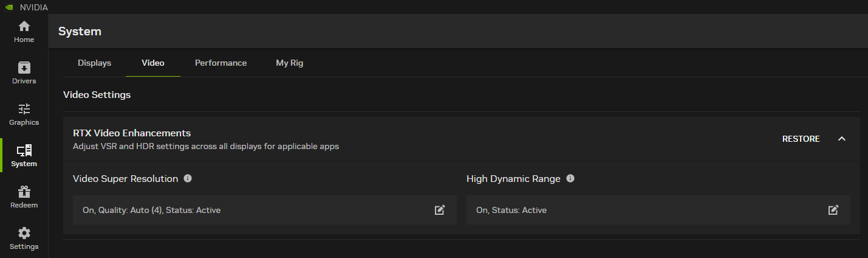This screenshot has width=868, height=258.
Task: Click the NVIDIA logo in title bar
Action: coord(7,7)
